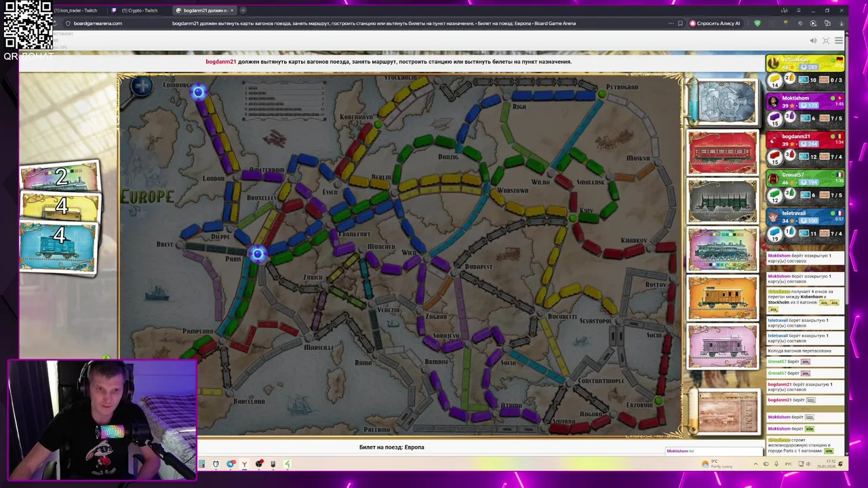Screen dimensions: 868x488
Task: Toggle game sound speaker icon
Action: click(813, 41)
